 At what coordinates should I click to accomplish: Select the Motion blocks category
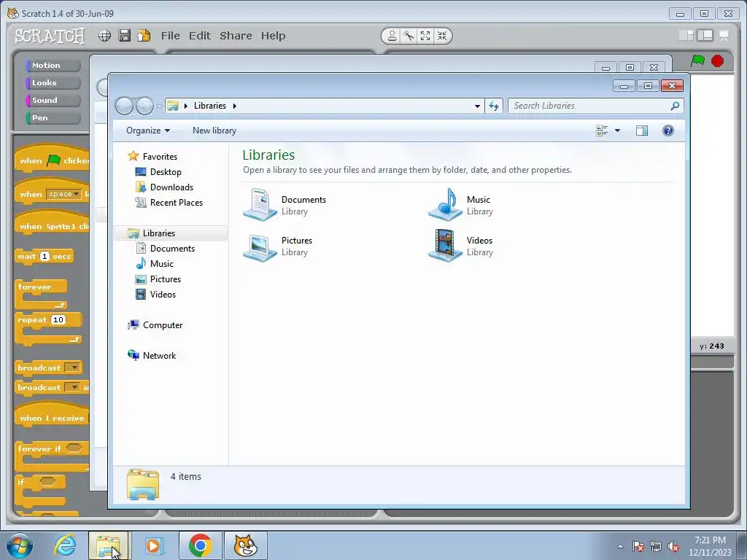[53, 65]
